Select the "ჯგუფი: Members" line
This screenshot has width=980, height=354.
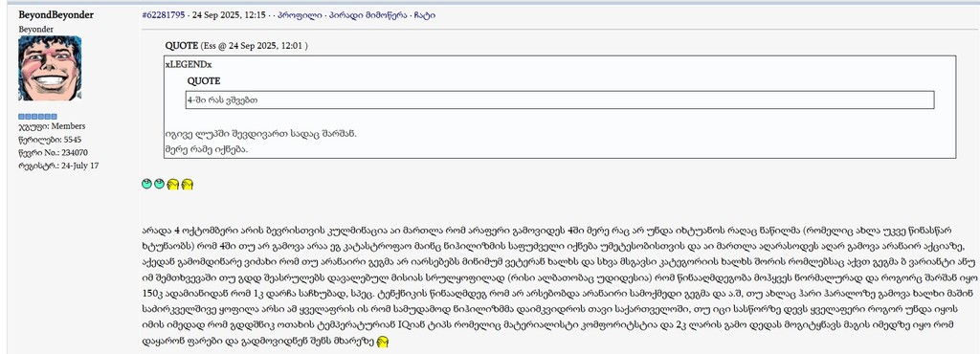[x=52, y=126]
